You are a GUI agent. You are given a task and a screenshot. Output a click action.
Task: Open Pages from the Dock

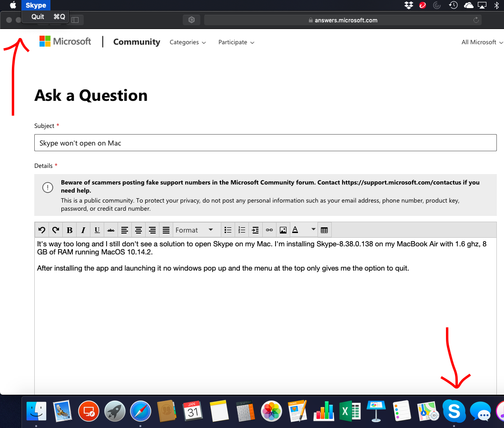pyautogui.click(x=297, y=411)
